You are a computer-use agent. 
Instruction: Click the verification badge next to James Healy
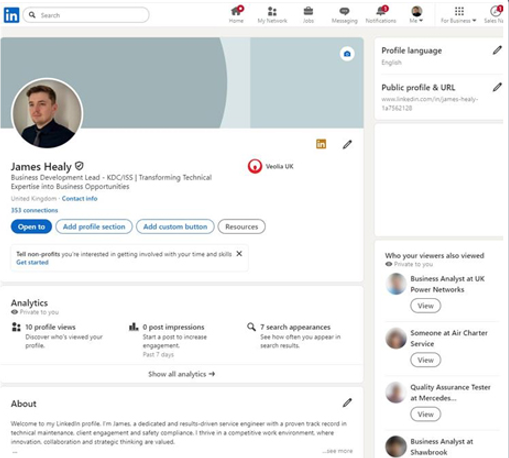coord(79,166)
